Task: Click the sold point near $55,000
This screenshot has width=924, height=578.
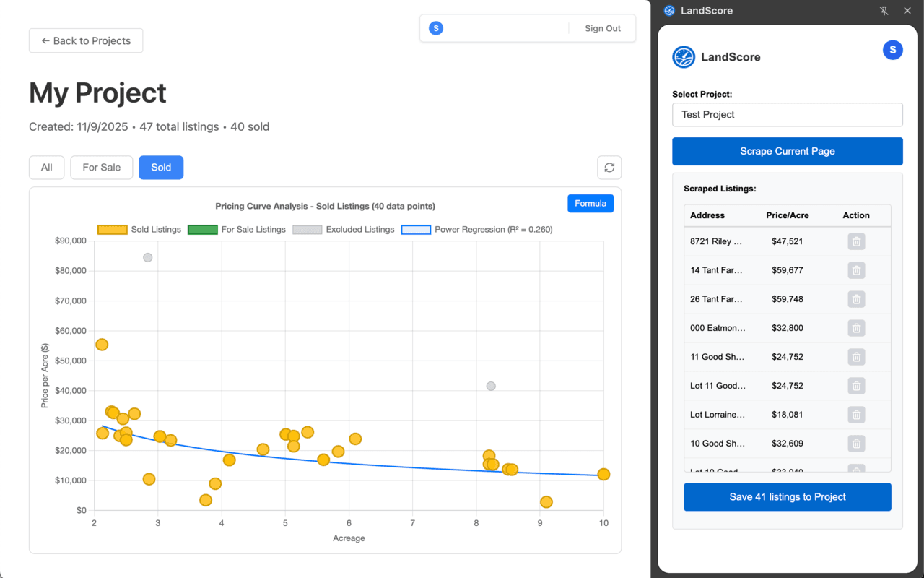Action: pyautogui.click(x=102, y=345)
